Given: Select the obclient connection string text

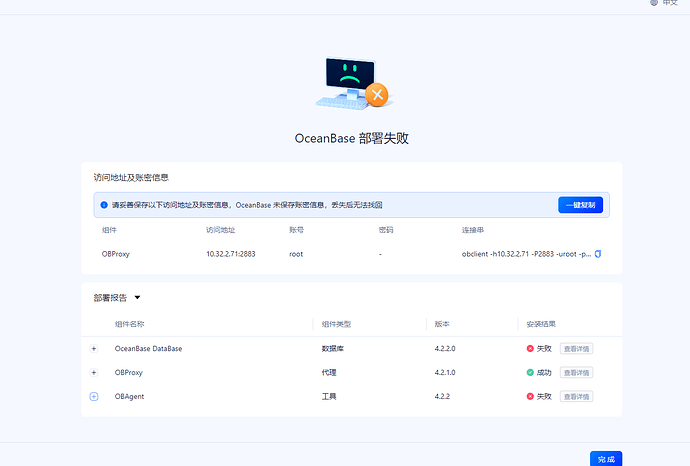Looking at the screenshot, I should click(526, 254).
